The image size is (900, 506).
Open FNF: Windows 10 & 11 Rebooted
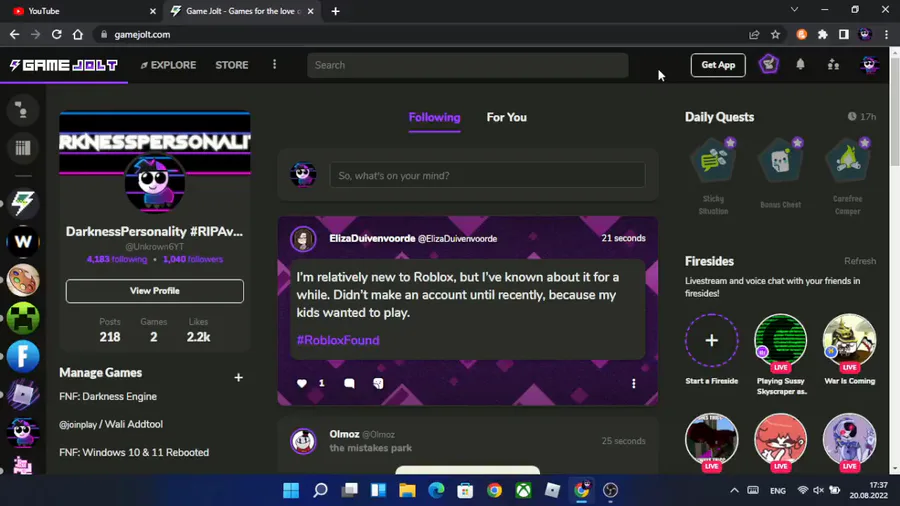pos(134,453)
